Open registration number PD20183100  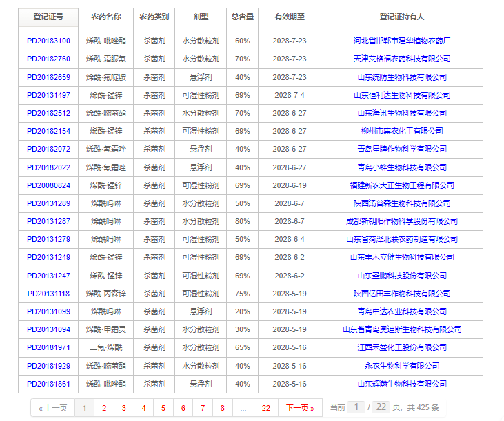48,41
